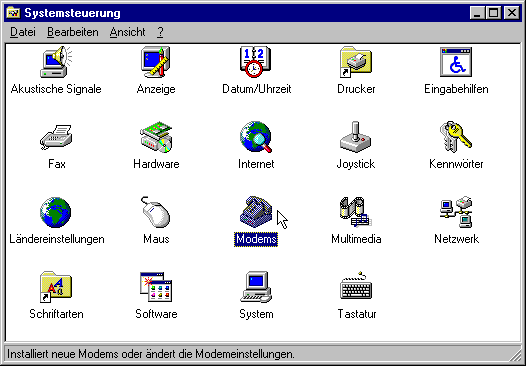Click the Datum/Uhrzeit label text
The width and height of the screenshot is (526, 366).
click(x=257, y=89)
